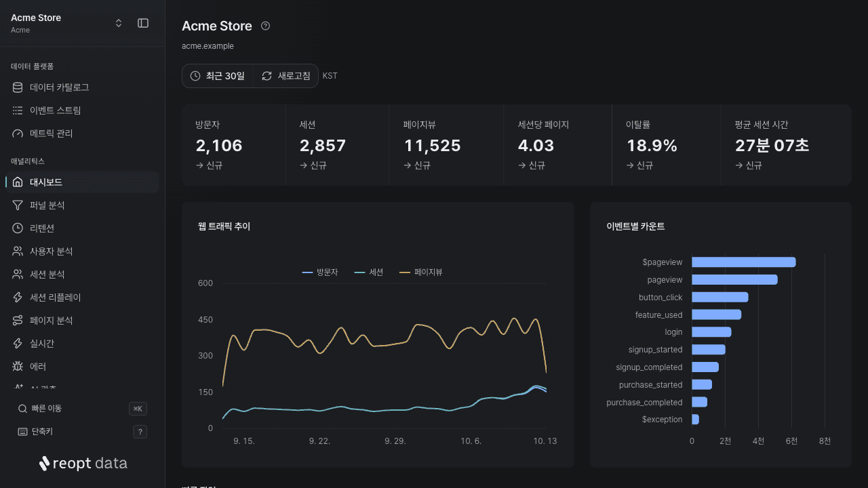Image resolution: width=868 pixels, height=488 pixels.
Task: Click the 에러 bug icon
Action: click(x=18, y=367)
